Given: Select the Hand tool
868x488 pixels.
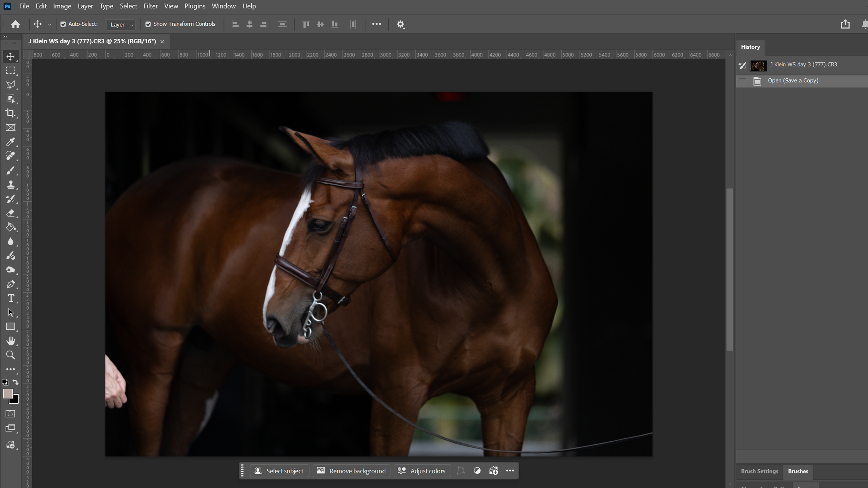Looking at the screenshot, I should [x=11, y=341].
